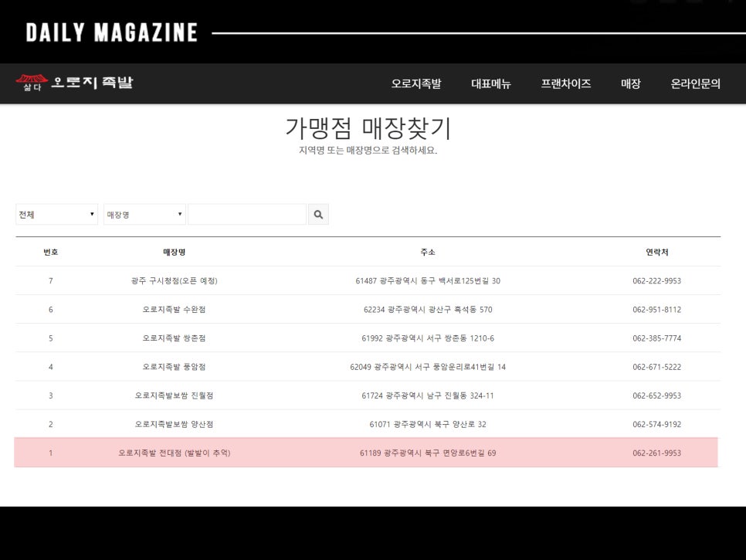Click the 가맹점 매장찾기 page heading
The width and height of the screenshot is (746, 560).
pyautogui.click(x=368, y=127)
